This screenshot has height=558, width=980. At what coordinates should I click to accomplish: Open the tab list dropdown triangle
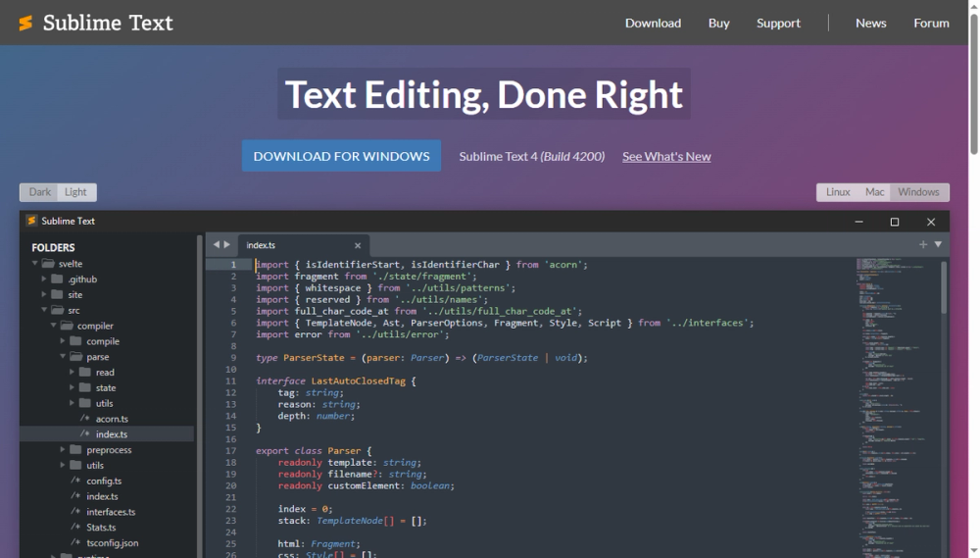pos(938,244)
